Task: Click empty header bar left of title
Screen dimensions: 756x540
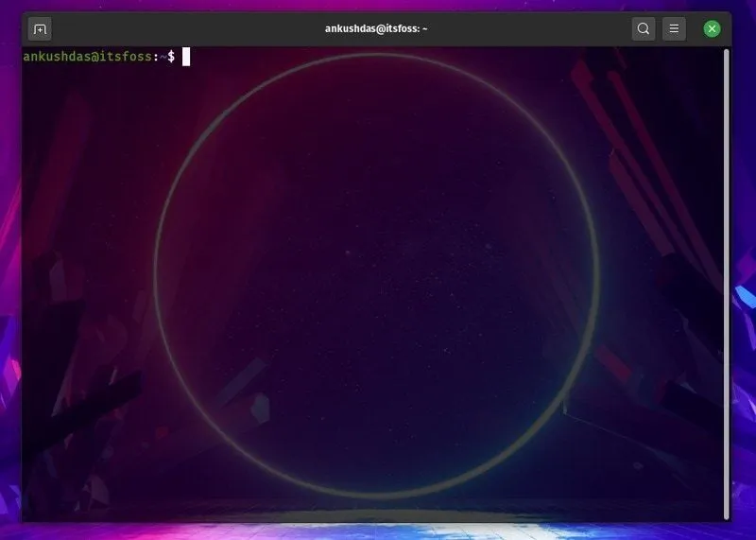Action: pyautogui.click(x=189, y=29)
